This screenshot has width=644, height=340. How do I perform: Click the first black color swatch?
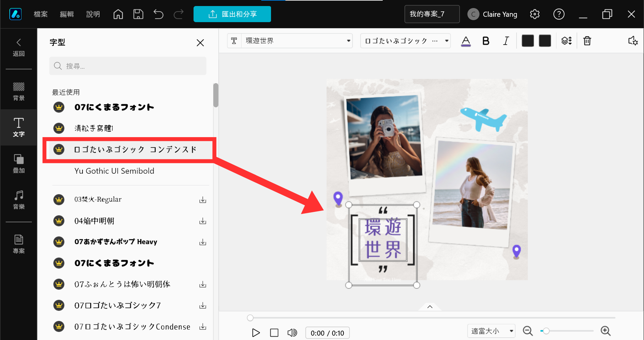(528, 41)
